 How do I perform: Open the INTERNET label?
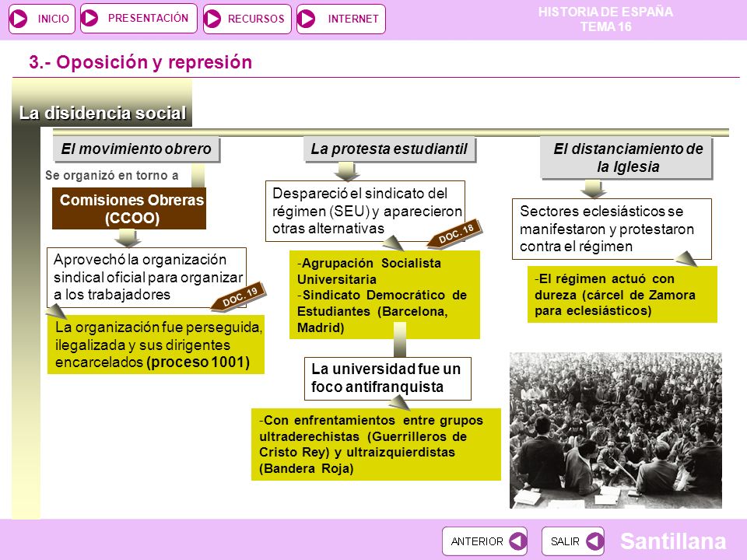coord(353,19)
